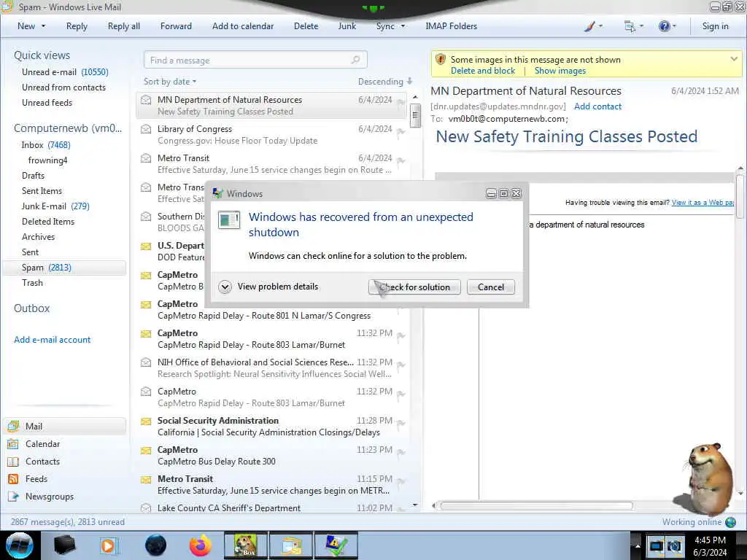Flag the MN Department of Natural Resources message
747x560 pixels.
[x=400, y=102]
